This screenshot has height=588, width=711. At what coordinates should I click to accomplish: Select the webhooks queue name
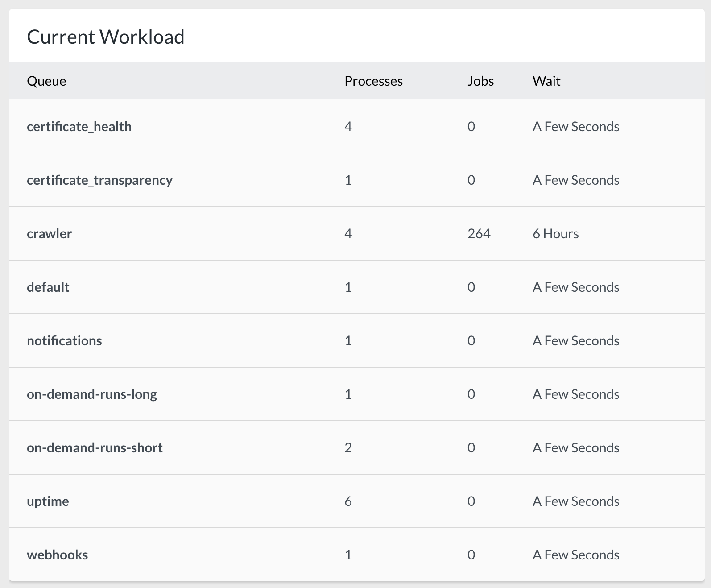(x=57, y=555)
